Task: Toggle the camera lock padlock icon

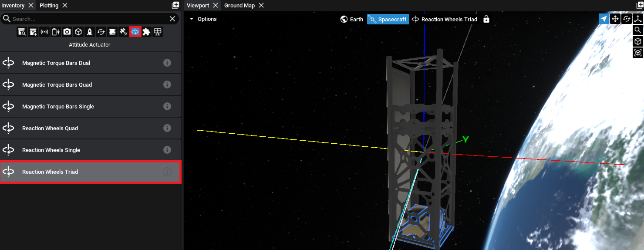Action: (x=486, y=19)
